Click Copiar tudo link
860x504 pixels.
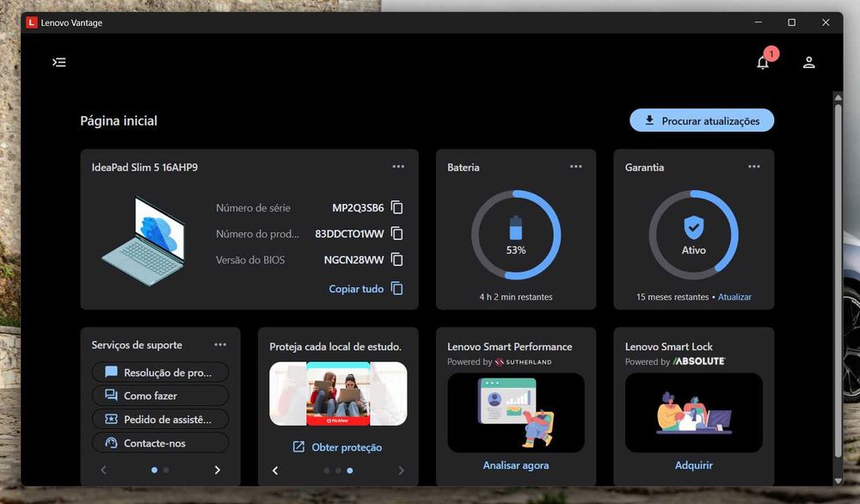click(365, 288)
